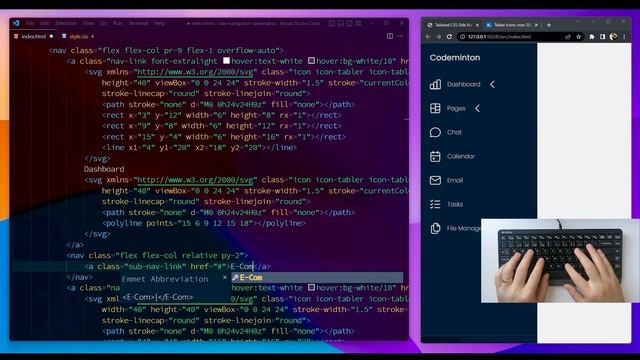This screenshot has width=640, height=360.
Task: Switch to the Tailwind CSS Side Nav browser tab
Action: (x=453, y=25)
